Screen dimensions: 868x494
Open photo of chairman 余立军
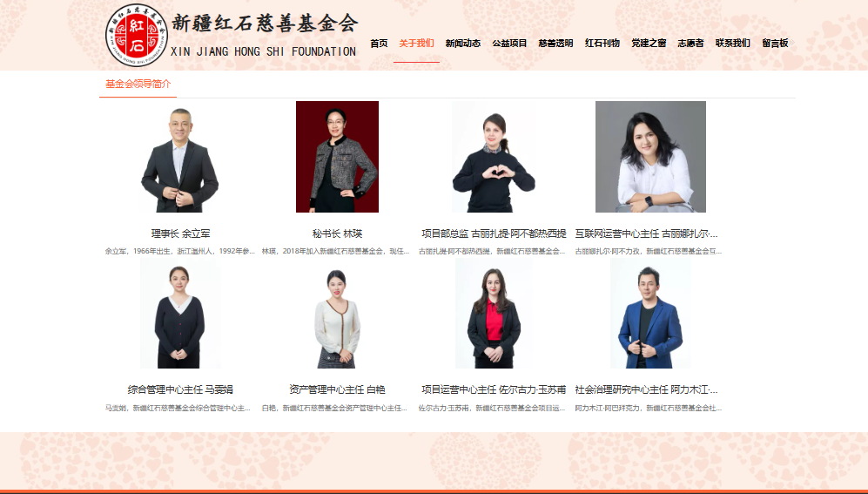point(180,157)
